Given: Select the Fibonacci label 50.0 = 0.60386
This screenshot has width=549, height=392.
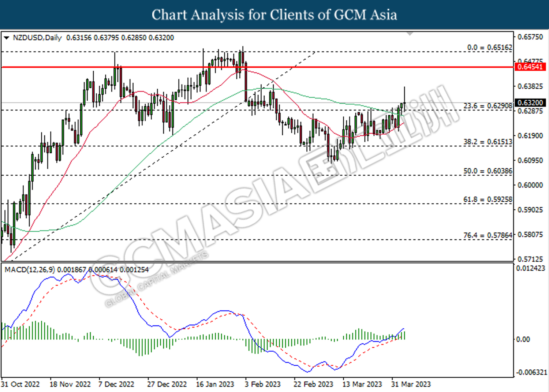Looking at the screenshot, I should [488, 171].
